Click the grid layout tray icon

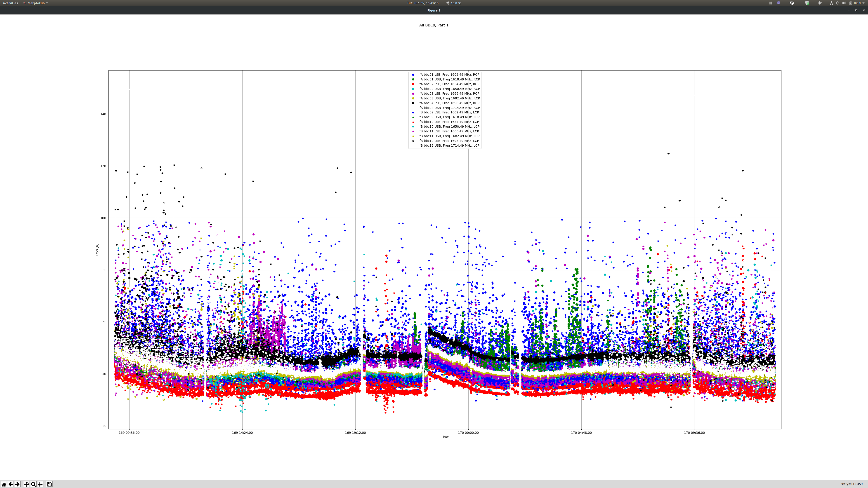click(771, 3)
